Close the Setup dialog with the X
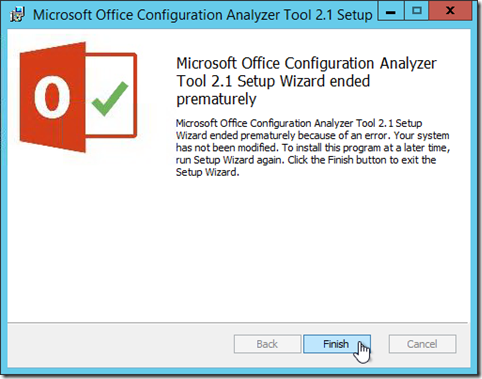The width and height of the screenshot is (482, 379). click(x=450, y=12)
